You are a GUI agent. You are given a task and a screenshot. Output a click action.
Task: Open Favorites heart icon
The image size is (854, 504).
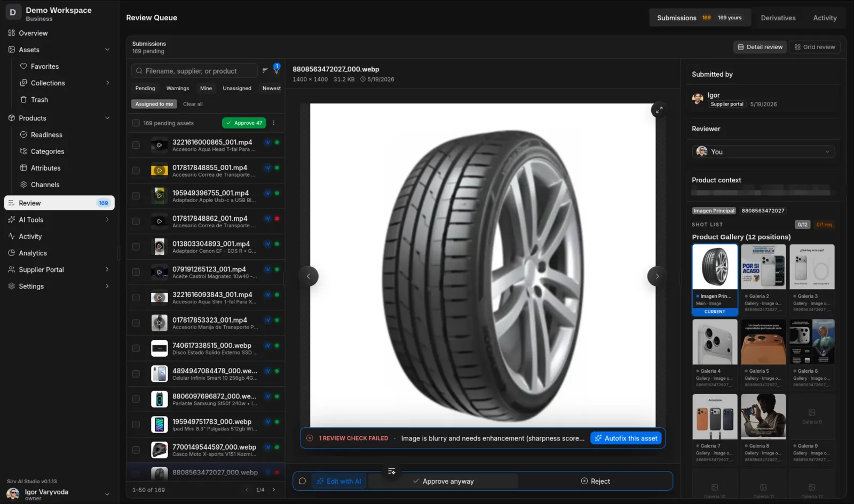coord(23,66)
